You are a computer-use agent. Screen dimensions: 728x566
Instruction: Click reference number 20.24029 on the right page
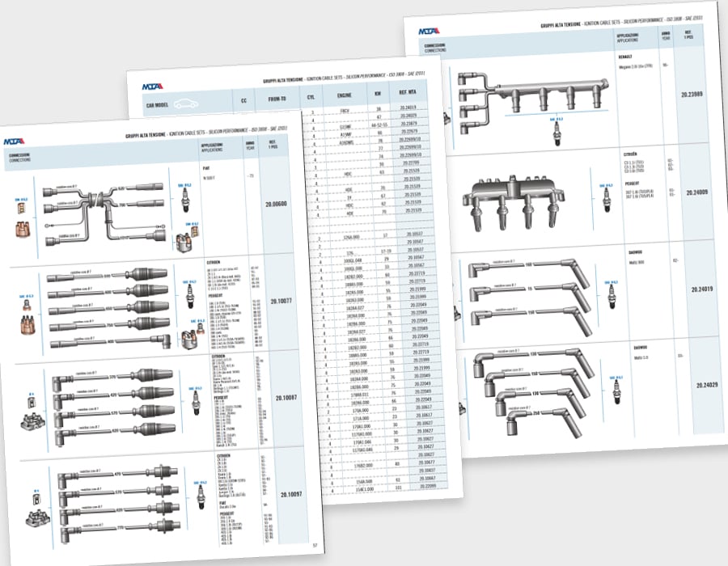(x=707, y=385)
